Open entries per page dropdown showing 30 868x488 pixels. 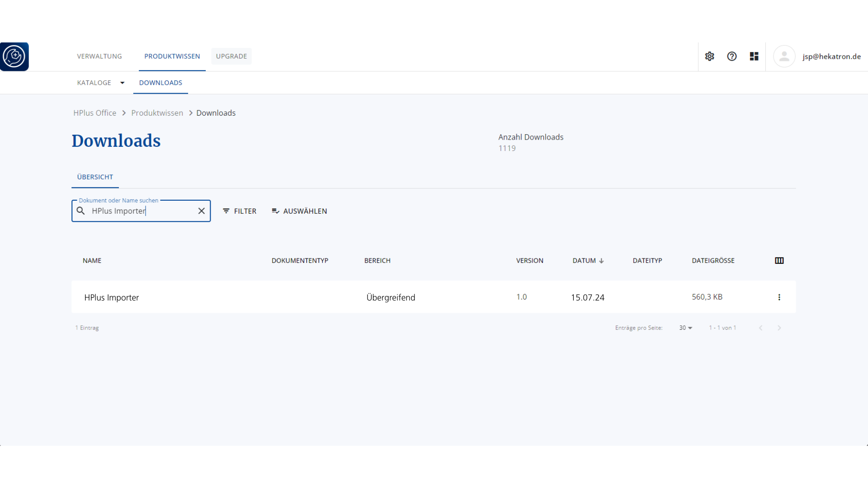[685, 328]
